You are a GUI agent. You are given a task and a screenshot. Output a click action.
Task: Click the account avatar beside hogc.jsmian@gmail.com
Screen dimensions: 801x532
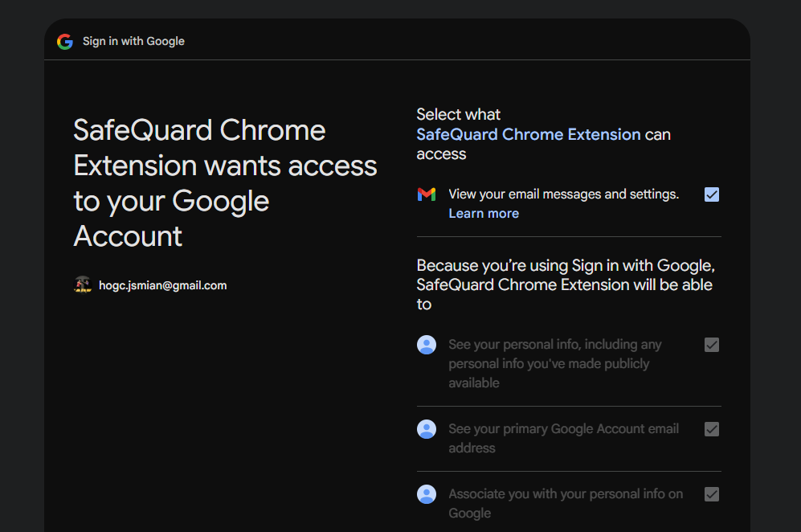(x=83, y=285)
